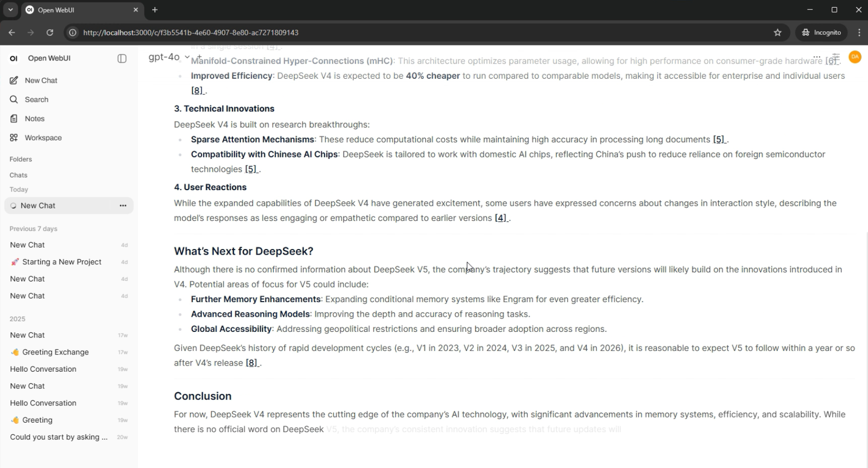Open the Notes section
This screenshot has width=868, height=468.
point(34,119)
